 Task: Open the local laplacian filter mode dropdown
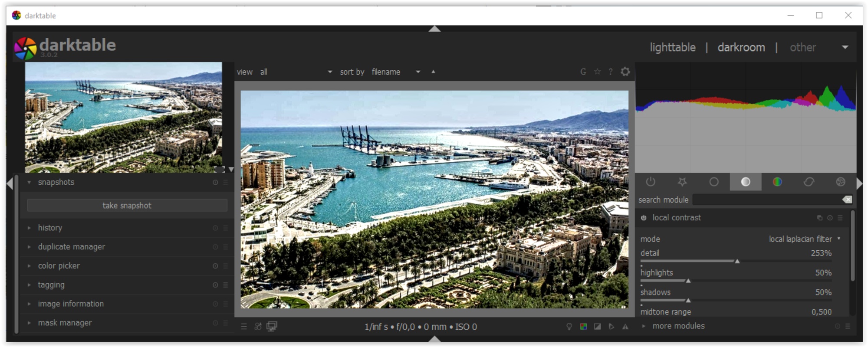(x=804, y=239)
